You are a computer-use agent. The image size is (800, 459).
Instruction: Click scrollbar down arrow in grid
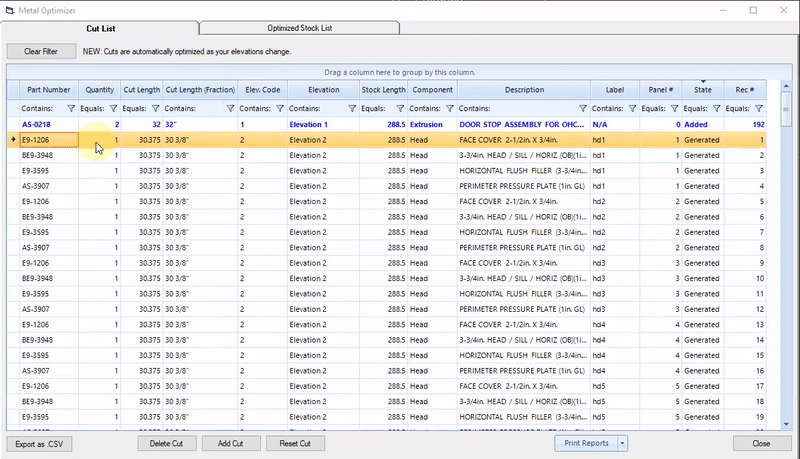point(786,424)
